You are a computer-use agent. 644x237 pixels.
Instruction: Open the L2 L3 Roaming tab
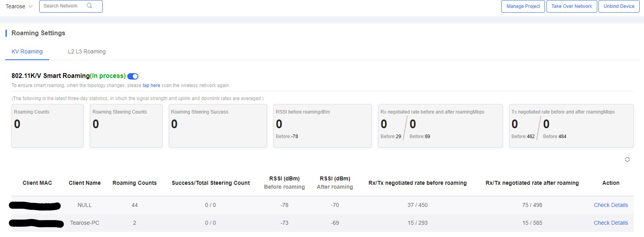(x=87, y=51)
